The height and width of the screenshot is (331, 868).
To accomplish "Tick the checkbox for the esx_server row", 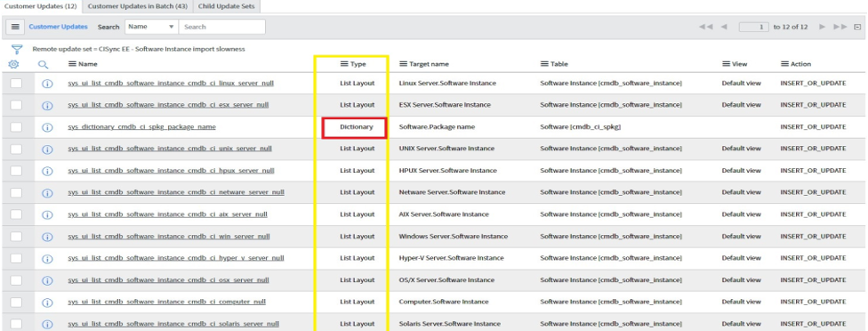I will (x=16, y=105).
